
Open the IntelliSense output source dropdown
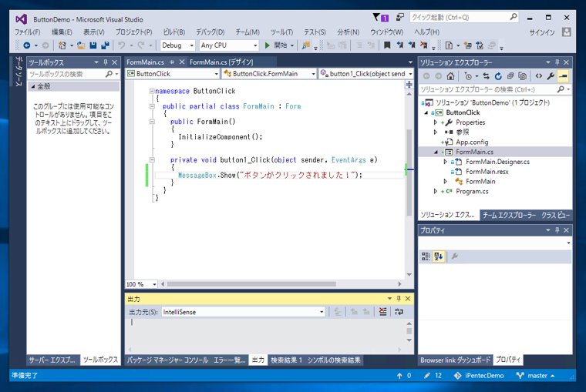322,312
